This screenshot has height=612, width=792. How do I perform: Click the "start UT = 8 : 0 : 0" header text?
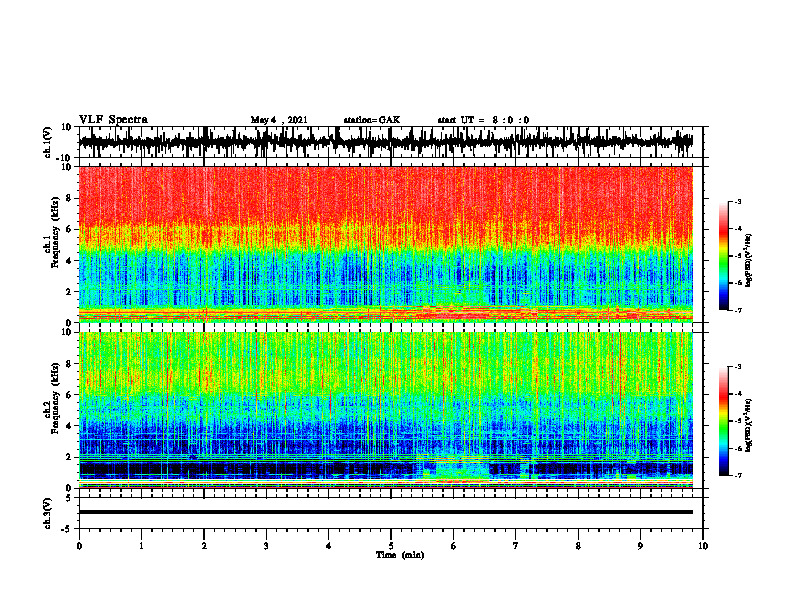pyautogui.click(x=483, y=120)
